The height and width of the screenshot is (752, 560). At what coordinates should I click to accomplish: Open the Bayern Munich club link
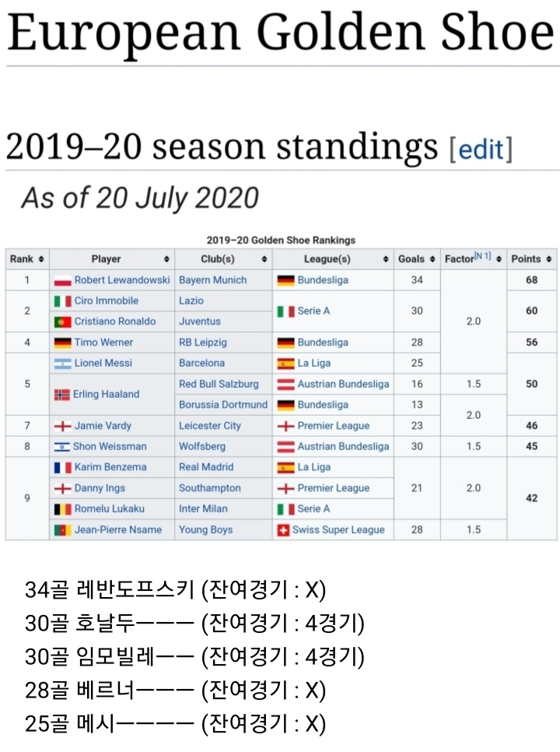pyautogui.click(x=212, y=280)
